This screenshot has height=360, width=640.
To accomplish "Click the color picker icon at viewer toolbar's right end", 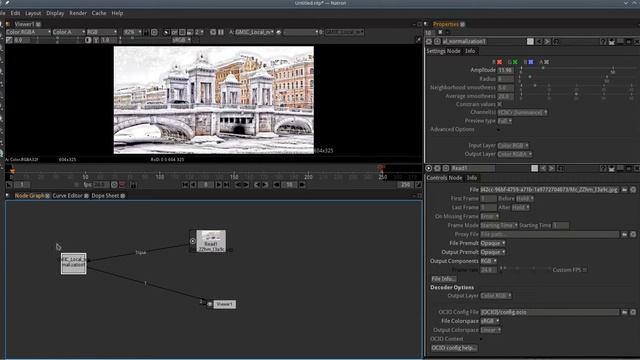I will (418, 40).
